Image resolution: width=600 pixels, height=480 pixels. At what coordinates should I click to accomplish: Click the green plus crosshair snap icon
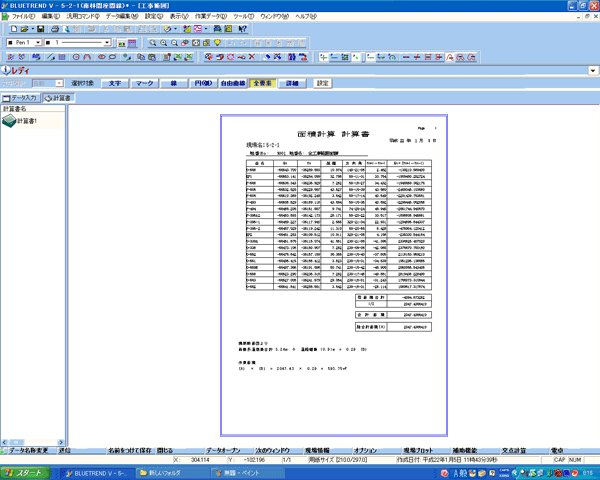[x=323, y=57]
